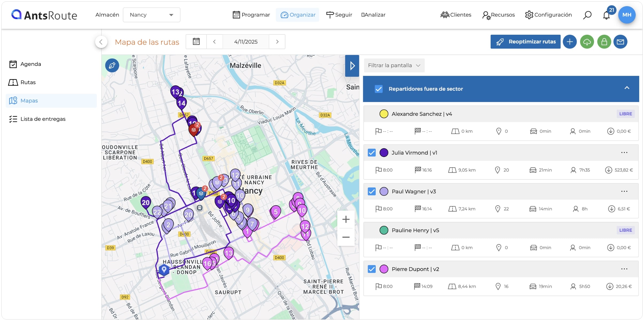The image size is (644, 322).
Task: Select light purple map pin 9
Action: pos(248,210)
